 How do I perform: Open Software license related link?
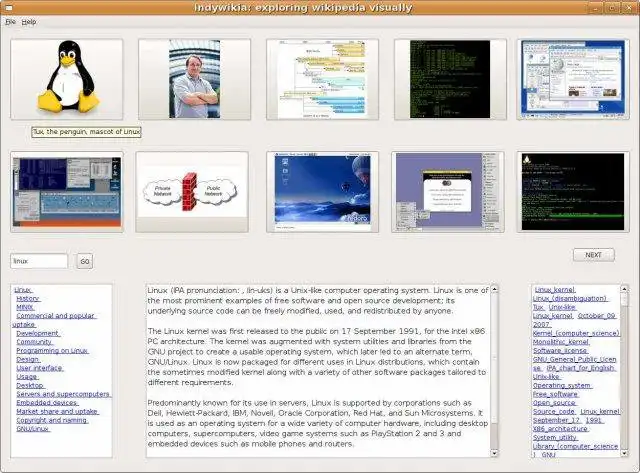click(x=560, y=351)
